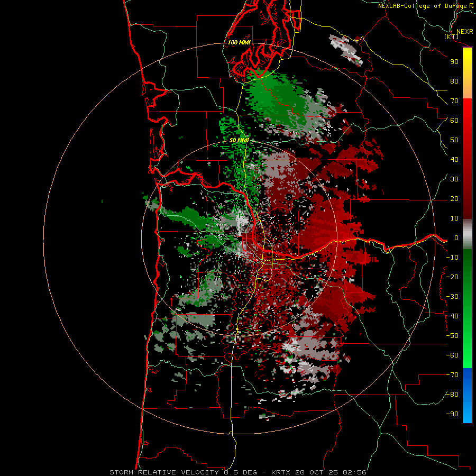The image size is (476, 476).
Task: Click the 50 knot scale label
Action: 454,140
